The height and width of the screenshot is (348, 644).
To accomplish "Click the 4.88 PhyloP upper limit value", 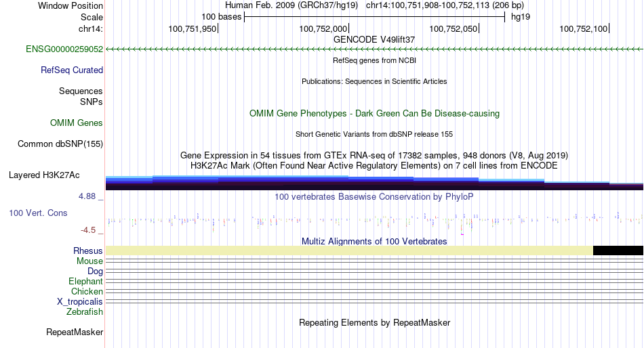I will [x=87, y=196].
